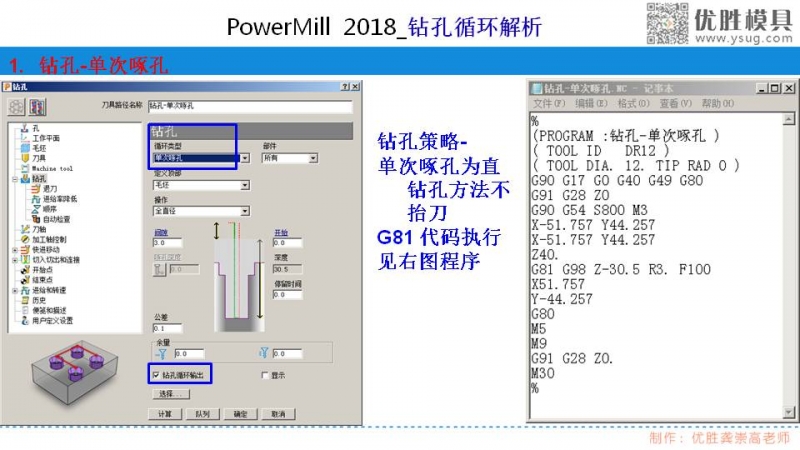Image resolution: width=800 pixels, height=450 pixels.
Task: Open the 刀轴 tool axis icon
Action: click(24, 229)
